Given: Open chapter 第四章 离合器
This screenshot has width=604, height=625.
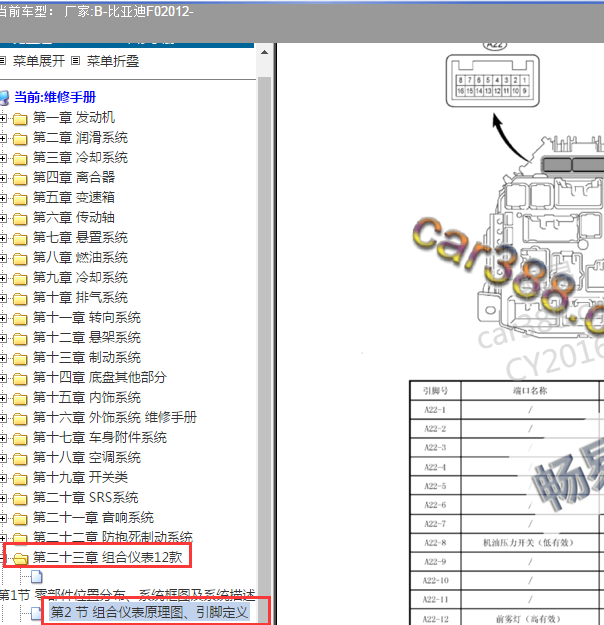Looking at the screenshot, I should point(74,177).
